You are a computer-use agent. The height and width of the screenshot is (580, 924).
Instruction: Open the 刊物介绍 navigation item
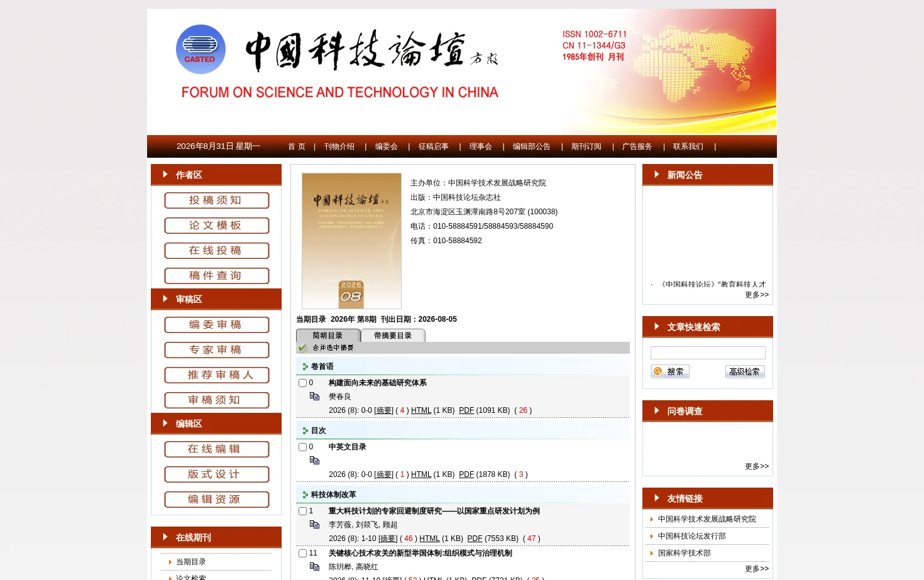click(339, 146)
